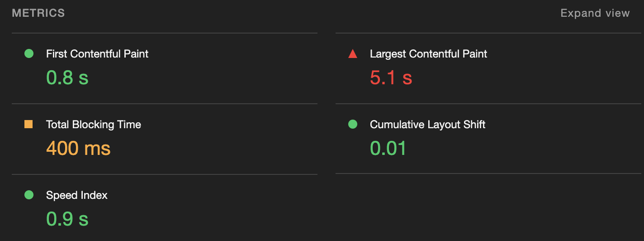Click the 0.01 layout shift value
The image size is (644, 241).
(388, 149)
